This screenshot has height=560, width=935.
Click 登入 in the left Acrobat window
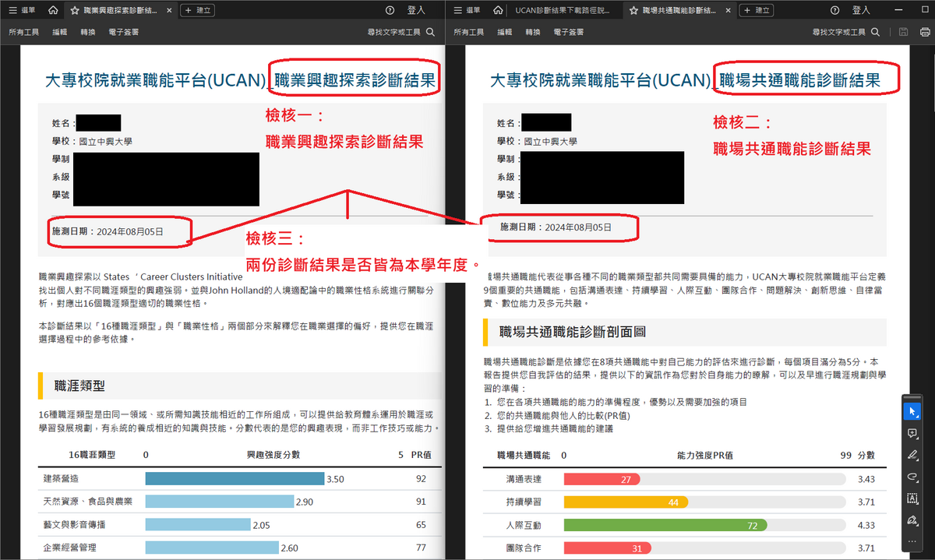pos(416,10)
